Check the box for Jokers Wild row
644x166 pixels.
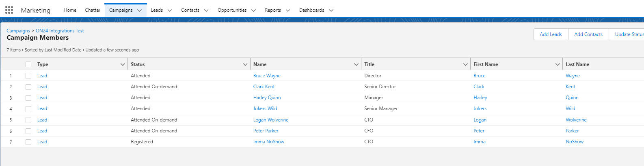click(x=28, y=109)
